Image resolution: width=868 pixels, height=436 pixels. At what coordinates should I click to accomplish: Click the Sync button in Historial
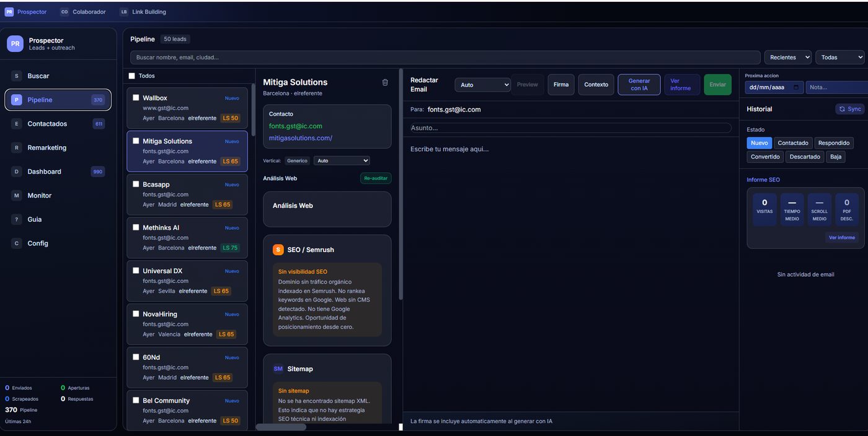[x=850, y=109]
